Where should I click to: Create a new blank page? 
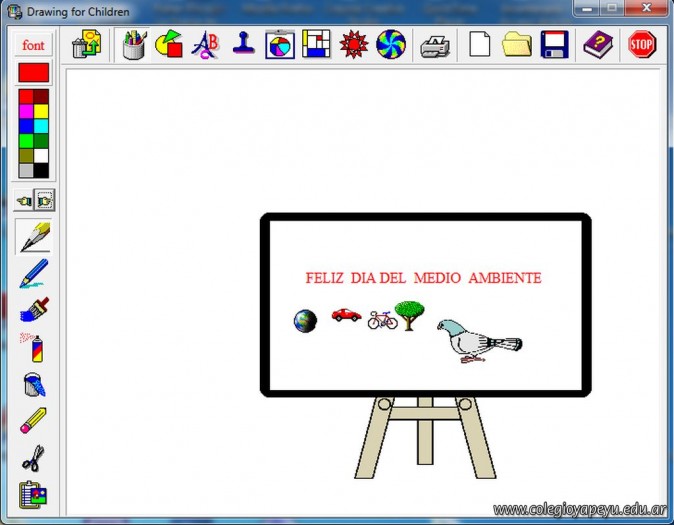point(480,45)
